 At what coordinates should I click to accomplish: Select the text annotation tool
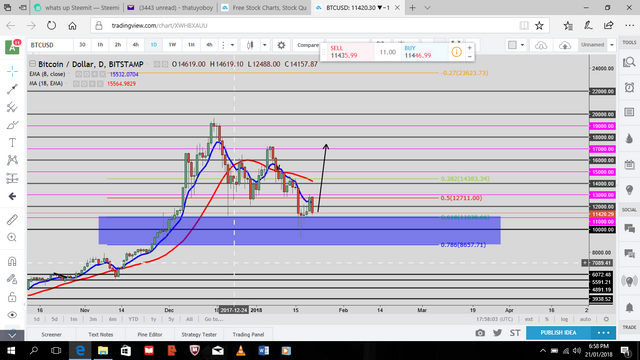pos(12,142)
